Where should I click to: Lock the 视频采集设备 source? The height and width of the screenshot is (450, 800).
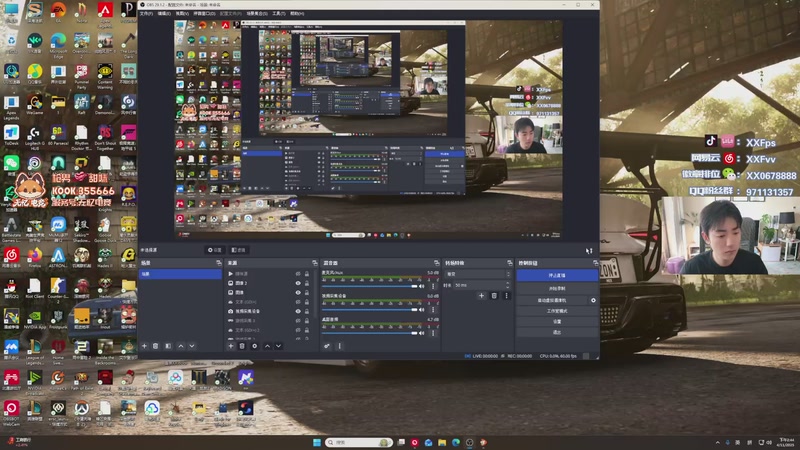click(x=307, y=311)
